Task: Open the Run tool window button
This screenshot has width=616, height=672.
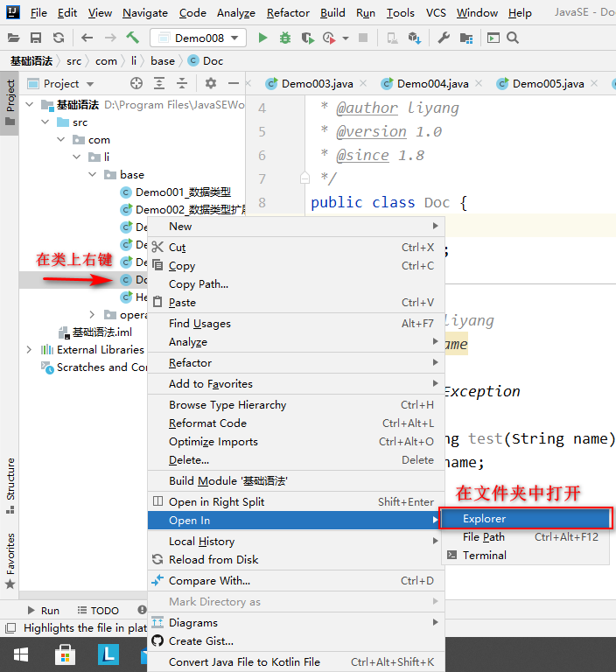Action: [x=44, y=610]
